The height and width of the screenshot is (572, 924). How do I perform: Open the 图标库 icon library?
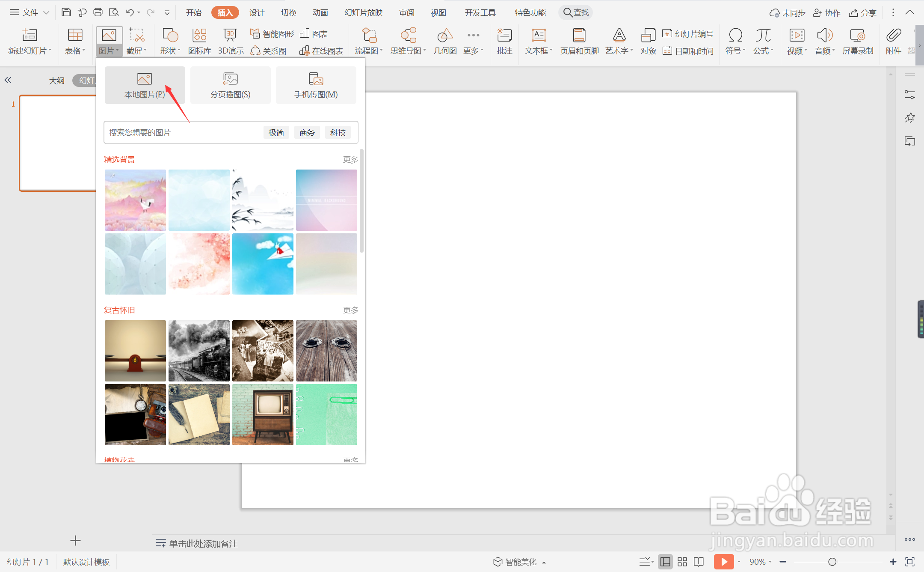pyautogui.click(x=199, y=42)
